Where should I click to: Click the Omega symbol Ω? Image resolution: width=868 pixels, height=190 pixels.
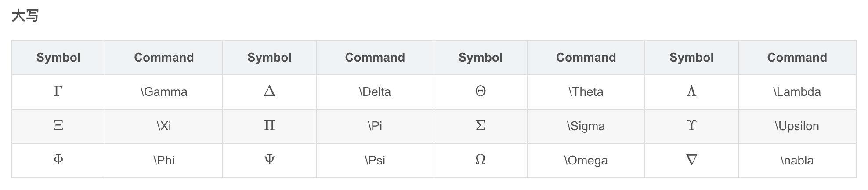tap(480, 160)
